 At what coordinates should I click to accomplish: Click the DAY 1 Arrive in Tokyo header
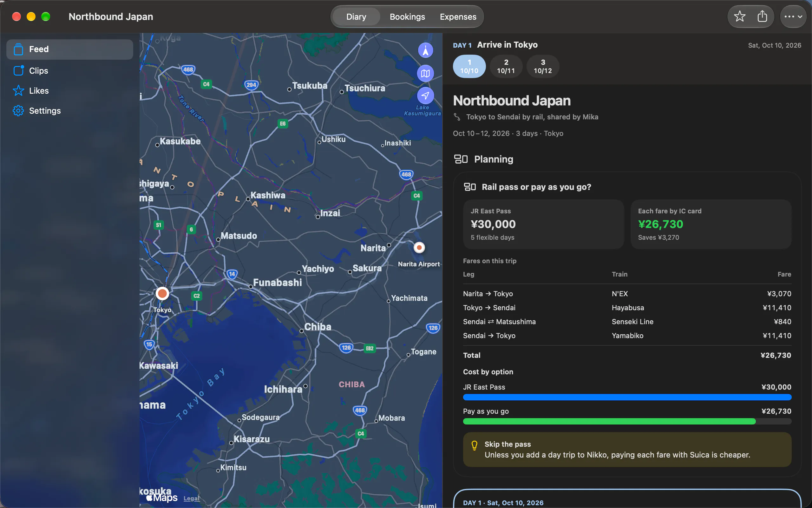click(495, 45)
